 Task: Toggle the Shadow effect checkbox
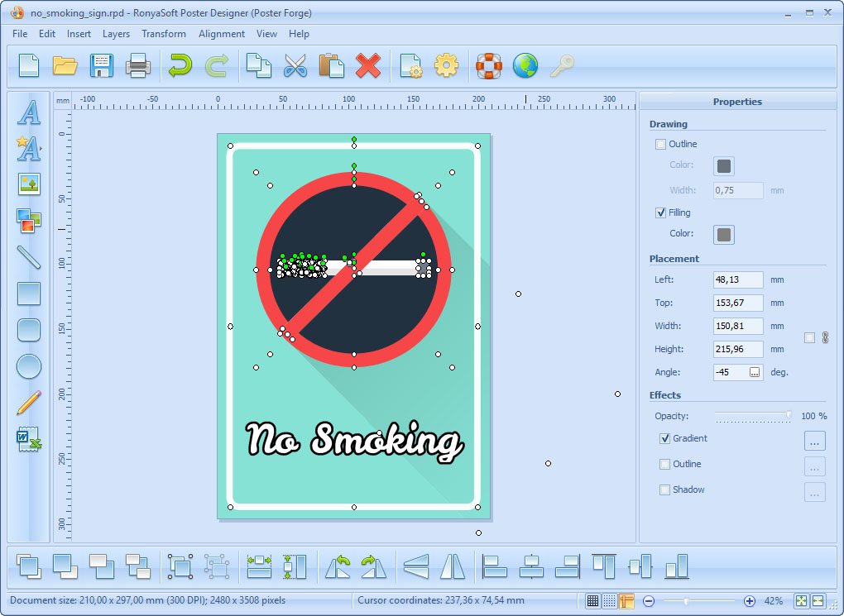(x=664, y=489)
